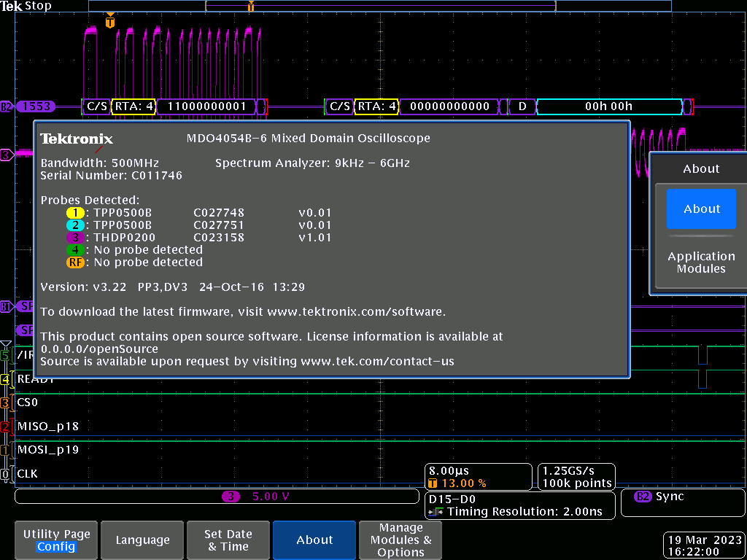Open Manage Modules & Options

click(400, 540)
